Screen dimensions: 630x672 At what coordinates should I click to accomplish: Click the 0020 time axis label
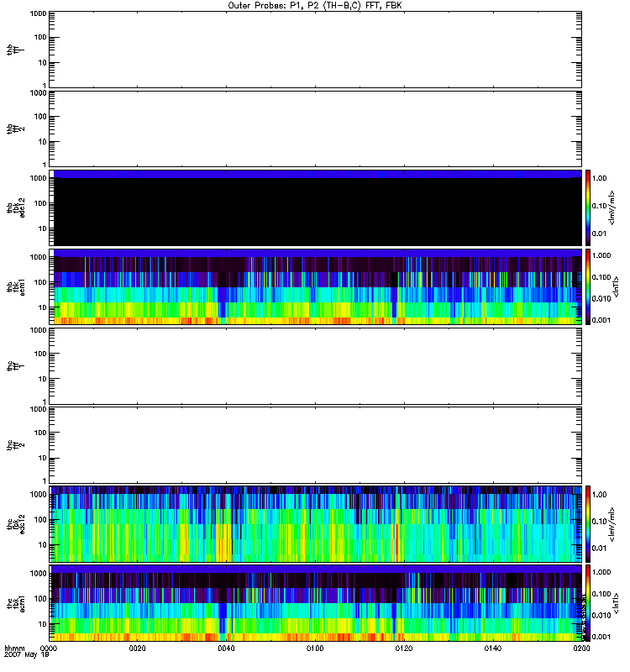(x=138, y=649)
